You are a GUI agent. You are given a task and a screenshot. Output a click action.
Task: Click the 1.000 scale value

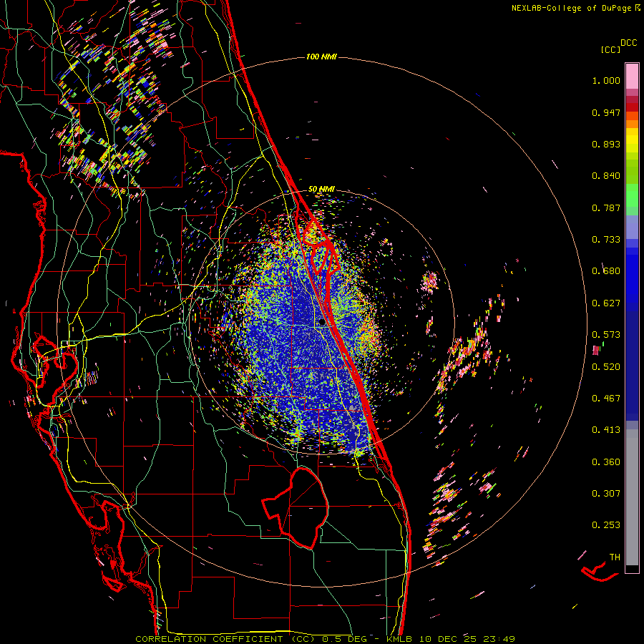(606, 80)
